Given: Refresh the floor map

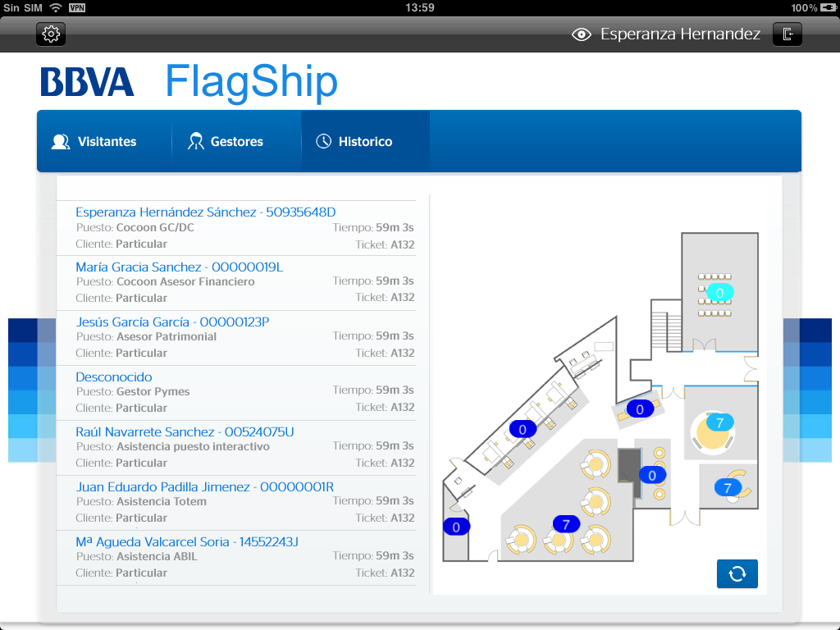Looking at the screenshot, I should click(x=737, y=573).
